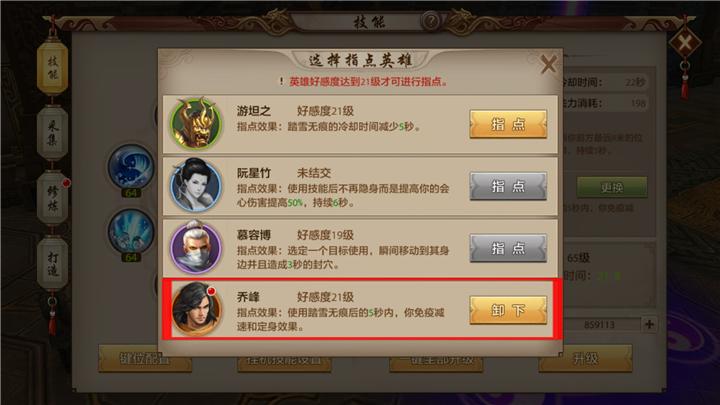Screen dimensions: 720x405
Task: Close the 选择指点英雄 dialog
Action: [548, 64]
